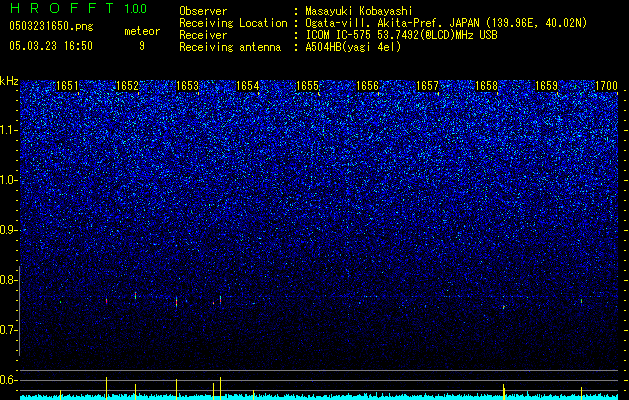Click the meteor echo streak just after 1658
The image size is (629, 400).
503,307
